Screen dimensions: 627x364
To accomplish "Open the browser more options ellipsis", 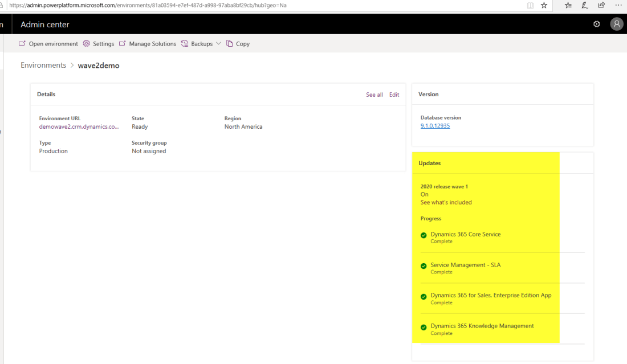I will pos(618,5).
